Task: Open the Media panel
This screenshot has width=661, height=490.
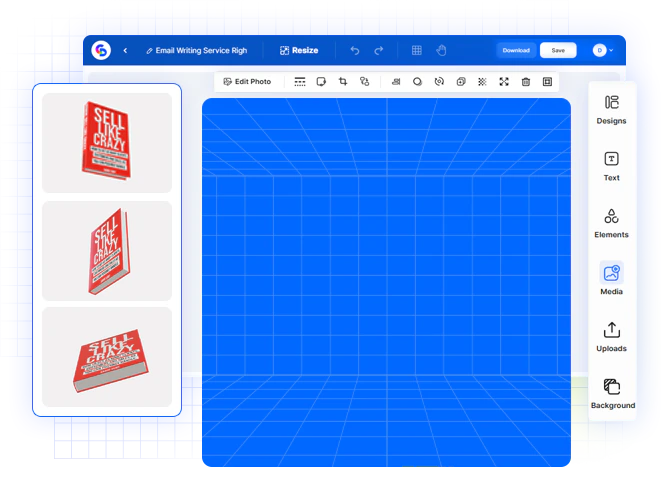Action: 611,278
